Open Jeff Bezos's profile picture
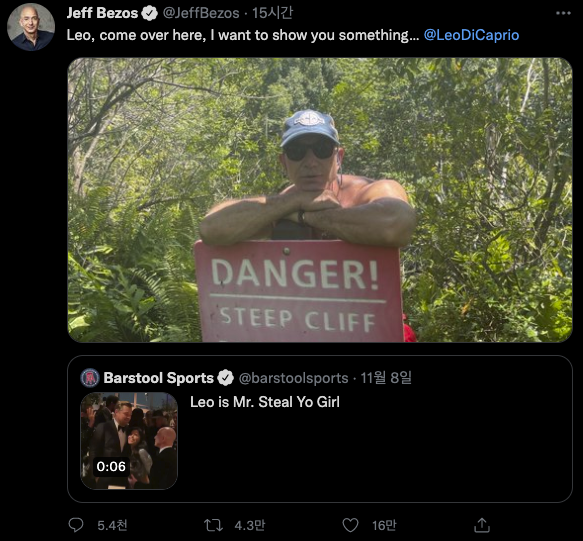The height and width of the screenshot is (541, 583). point(31,27)
